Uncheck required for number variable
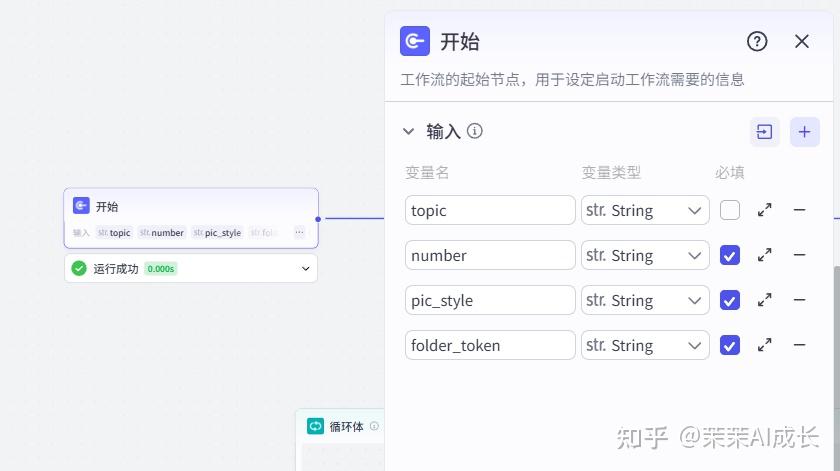The image size is (840, 471). click(x=730, y=255)
